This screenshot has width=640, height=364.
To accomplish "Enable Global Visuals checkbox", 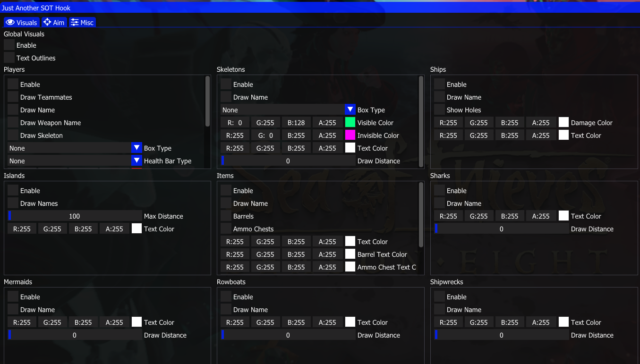I will click(x=9, y=45).
